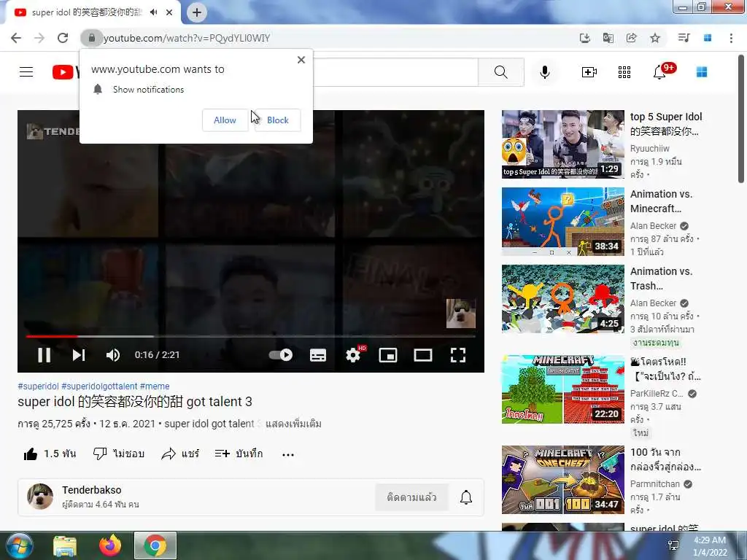This screenshot has height=560, width=747.
Task: Open Animation vs. Trash video title
Action: 661,279
